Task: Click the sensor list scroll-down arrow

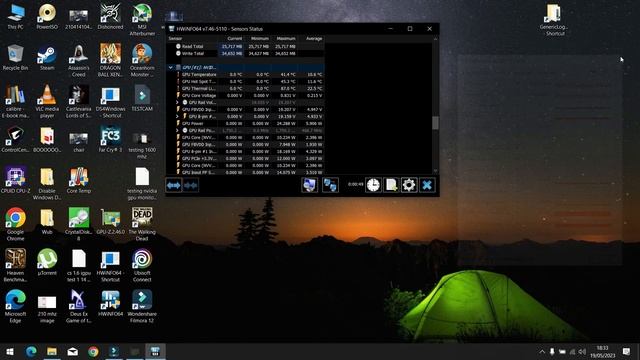Action: 435,171
